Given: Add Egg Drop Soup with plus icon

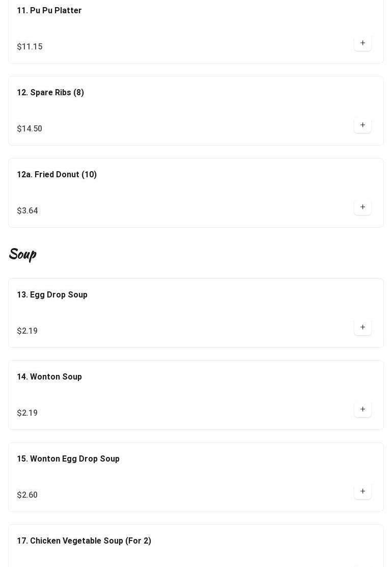Looking at the screenshot, I should [x=362, y=327].
